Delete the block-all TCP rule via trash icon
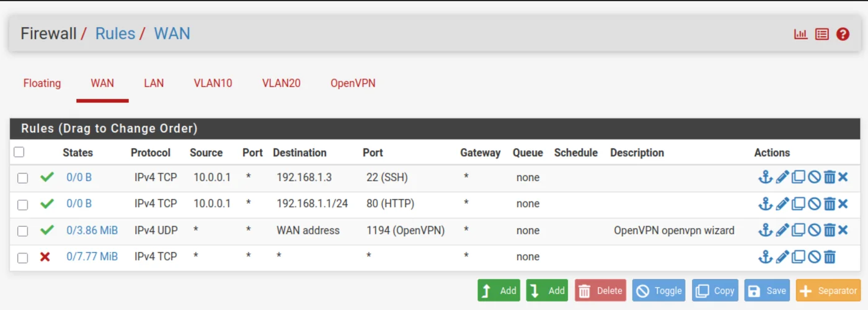 (x=830, y=257)
